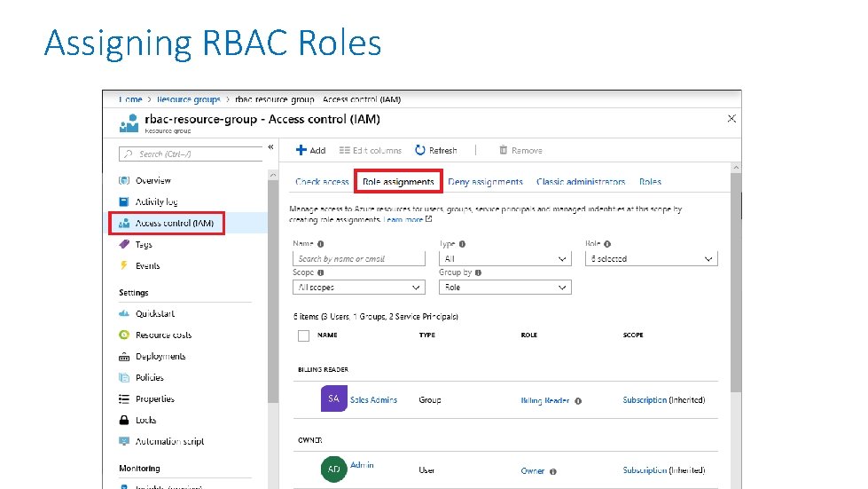Viewport: 868px width, 489px height.
Task: Switch to the Classic administrators tab
Action: click(581, 182)
